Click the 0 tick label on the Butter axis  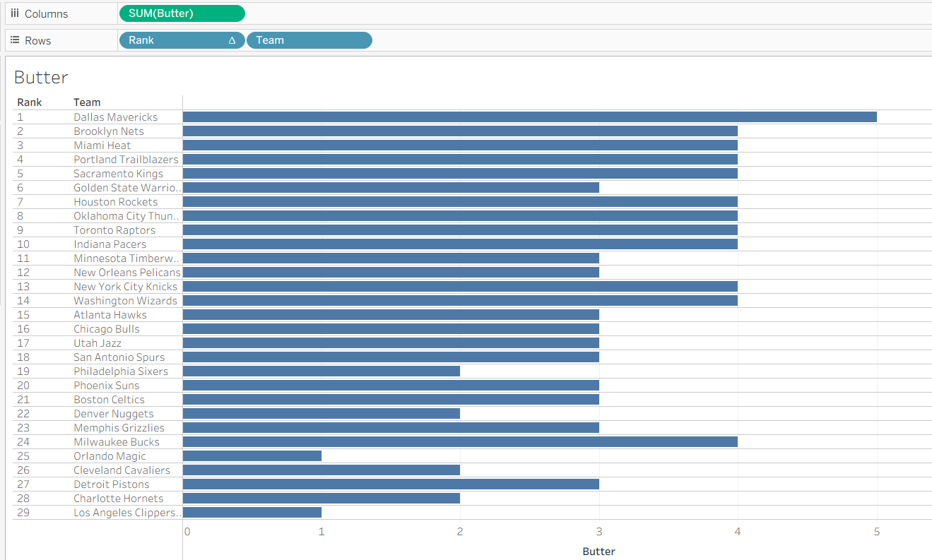187,532
